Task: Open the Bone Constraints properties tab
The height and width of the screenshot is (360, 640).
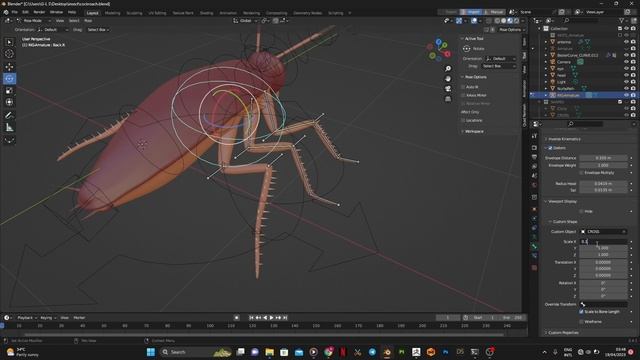Action: pos(534,256)
